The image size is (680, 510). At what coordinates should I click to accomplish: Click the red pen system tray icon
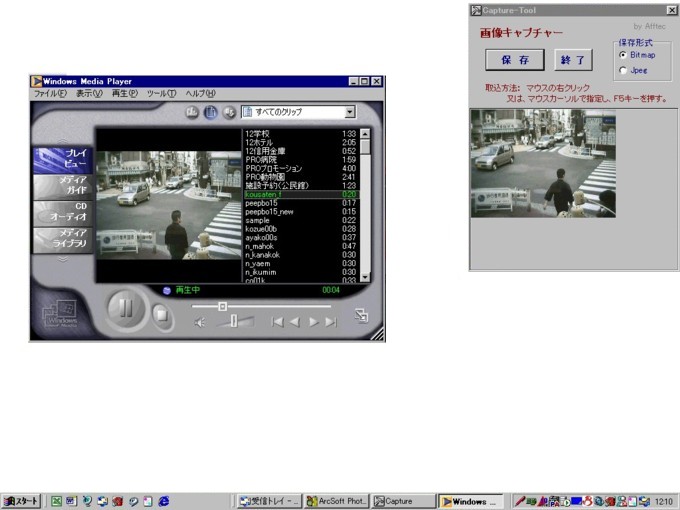coord(520,501)
